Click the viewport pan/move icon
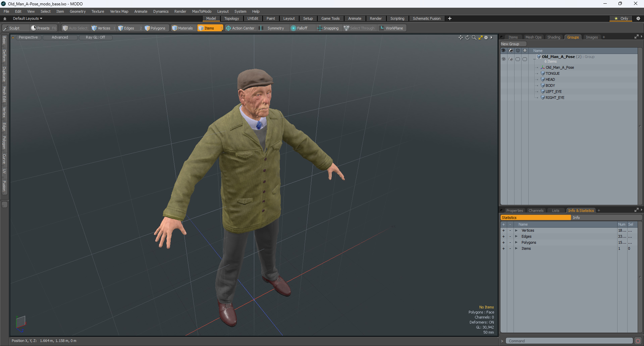 (x=461, y=38)
